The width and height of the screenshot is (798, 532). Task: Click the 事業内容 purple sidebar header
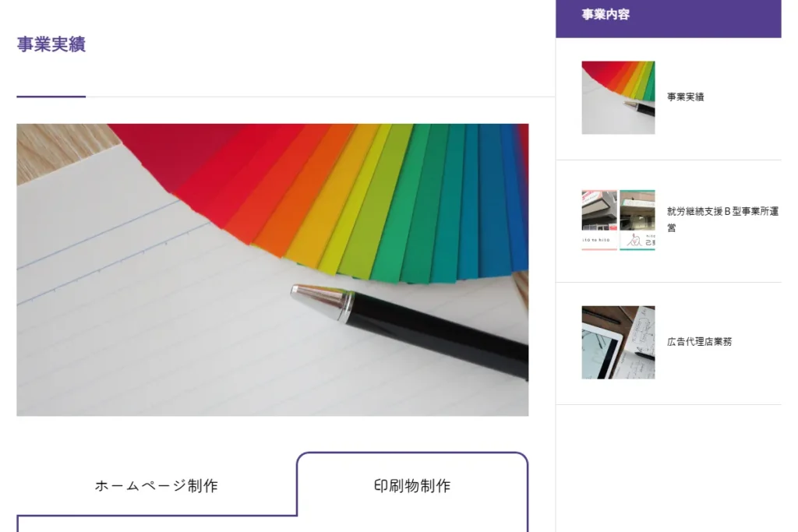[x=668, y=19]
